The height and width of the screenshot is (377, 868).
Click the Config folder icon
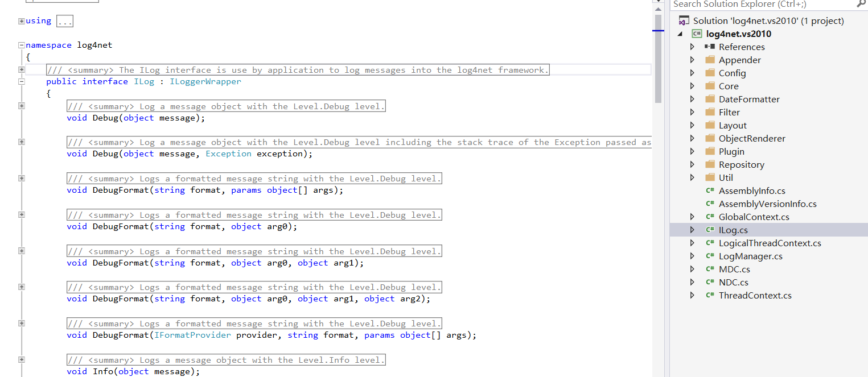click(x=710, y=73)
